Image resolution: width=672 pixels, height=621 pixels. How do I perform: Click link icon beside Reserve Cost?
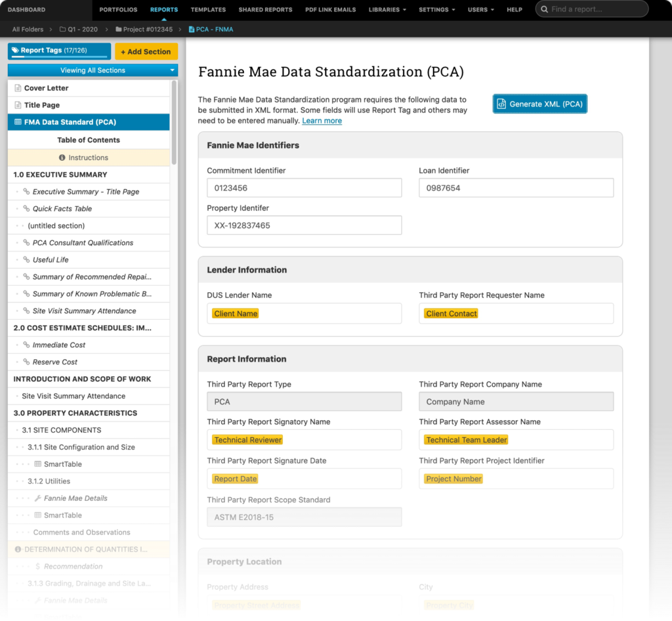pyautogui.click(x=26, y=362)
